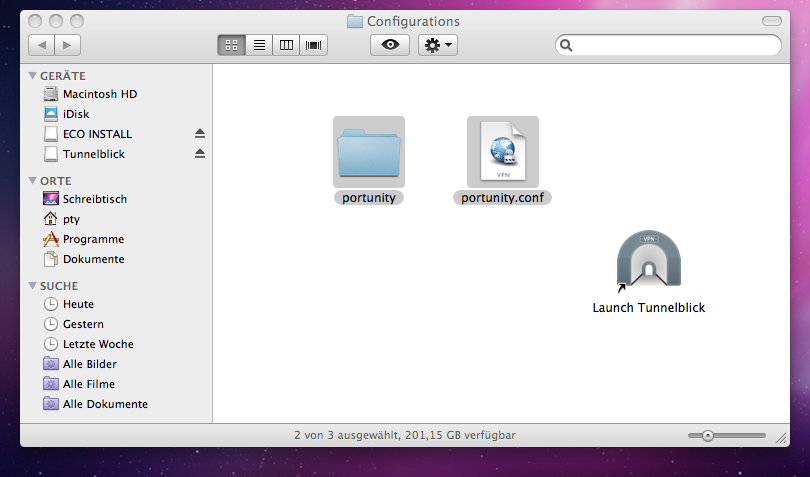Eject the ECO INSTALL volume

[199, 134]
